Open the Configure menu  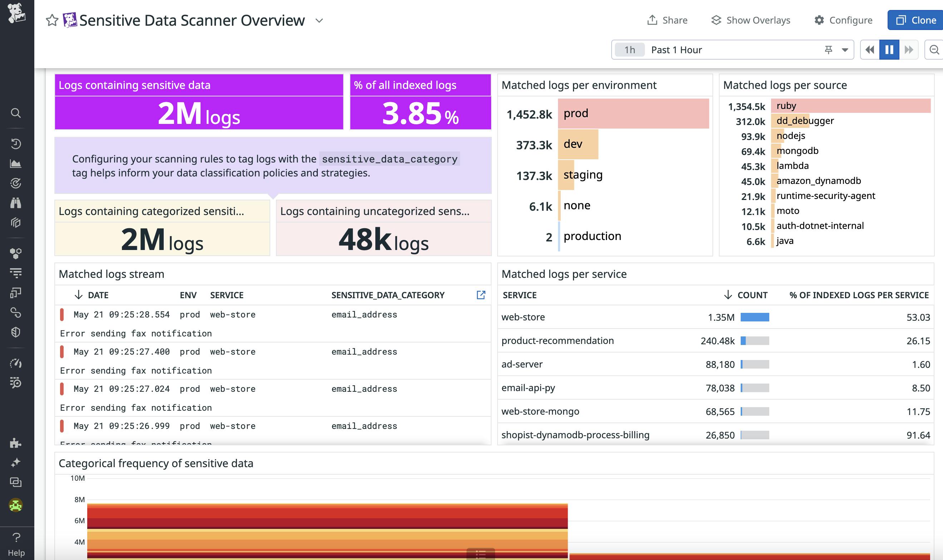tap(844, 20)
